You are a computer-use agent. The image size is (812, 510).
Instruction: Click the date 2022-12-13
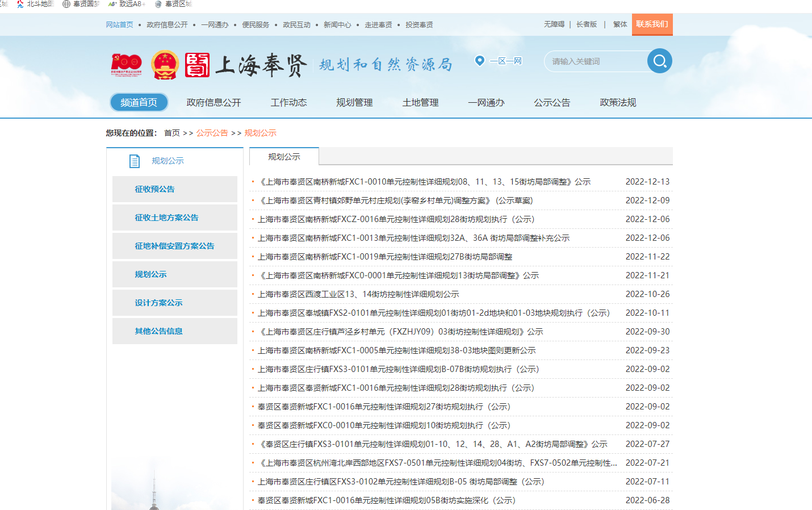click(647, 182)
